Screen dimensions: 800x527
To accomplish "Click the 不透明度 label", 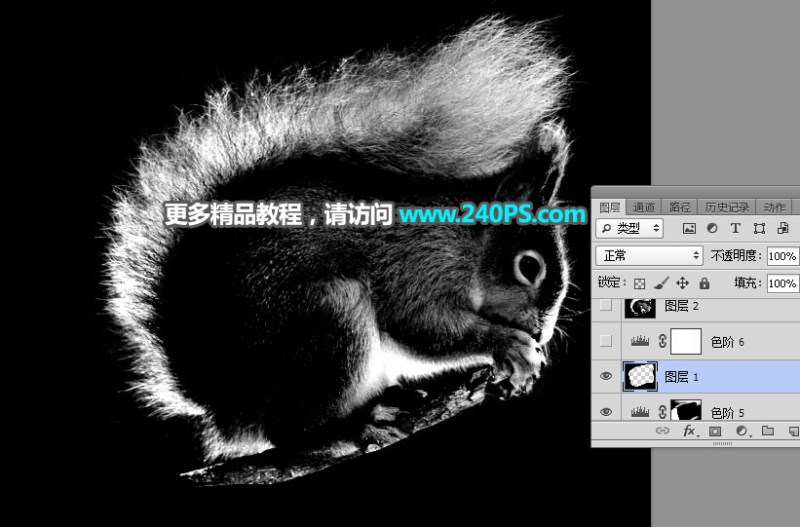I will [736, 256].
